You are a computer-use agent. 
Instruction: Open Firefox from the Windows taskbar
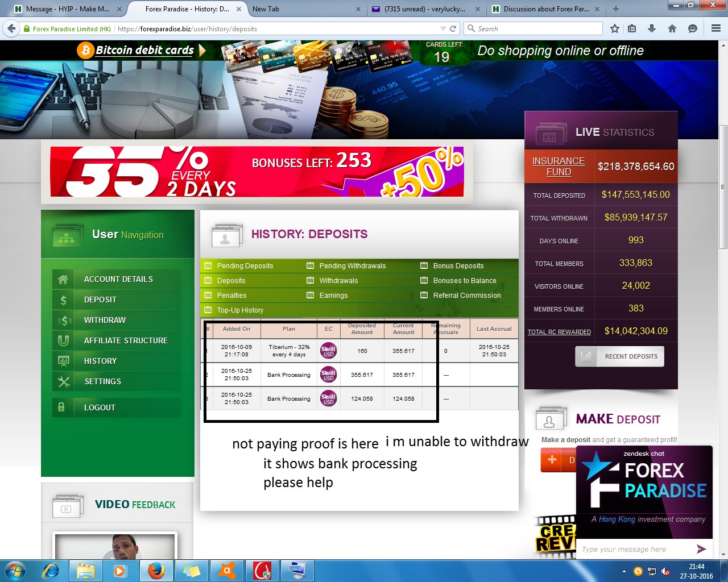tap(156, 570)
